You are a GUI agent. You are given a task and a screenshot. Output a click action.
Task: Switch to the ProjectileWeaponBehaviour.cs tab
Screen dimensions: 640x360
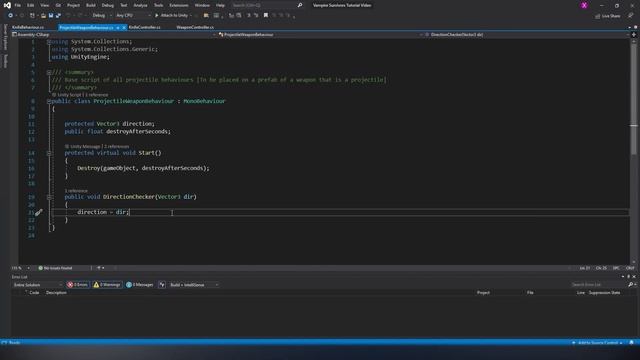86,27
